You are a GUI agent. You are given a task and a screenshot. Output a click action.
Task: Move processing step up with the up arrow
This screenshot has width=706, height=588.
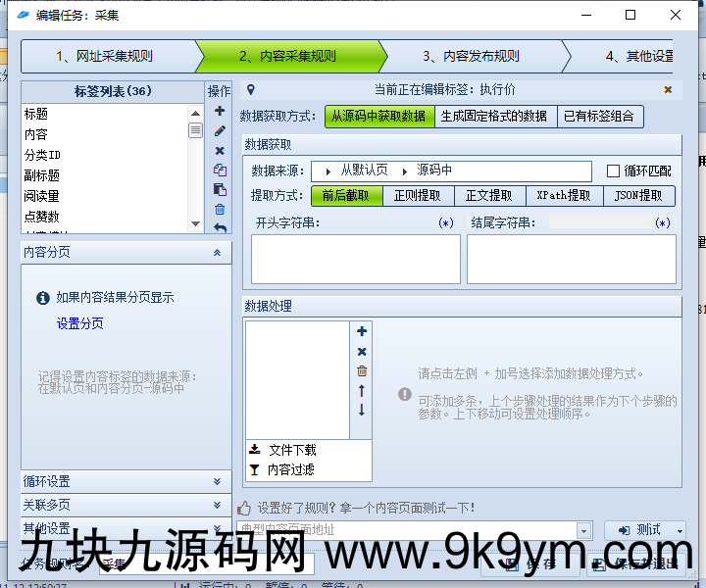362,391
